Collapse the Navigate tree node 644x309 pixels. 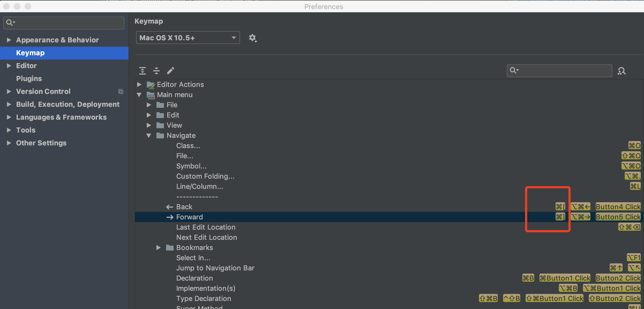point(149,135)
